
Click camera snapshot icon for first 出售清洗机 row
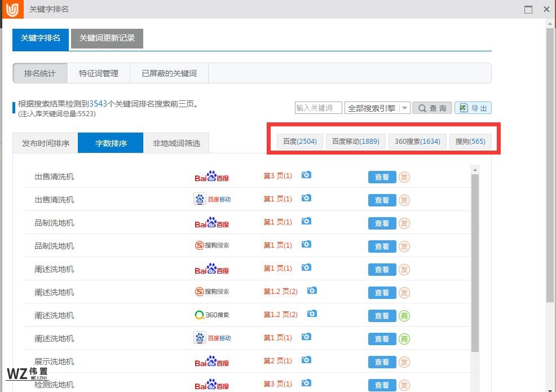pyautogui.click(x=306, y=175)
